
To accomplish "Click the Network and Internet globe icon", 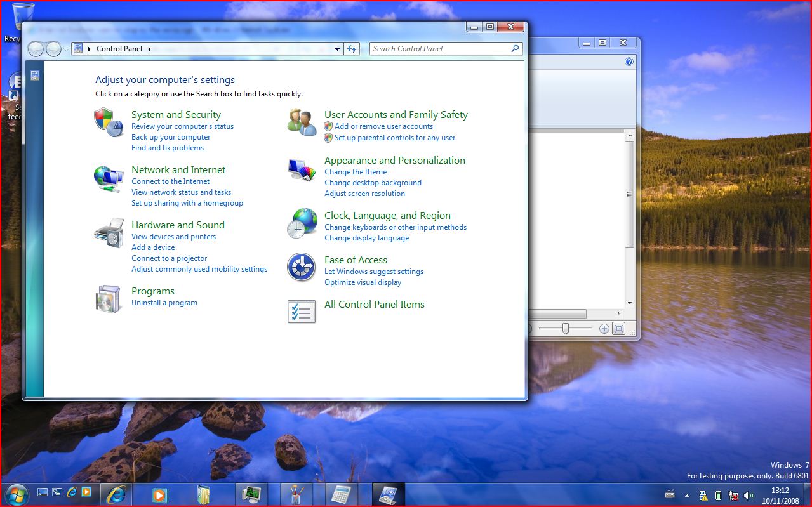I will coord(109,178).
